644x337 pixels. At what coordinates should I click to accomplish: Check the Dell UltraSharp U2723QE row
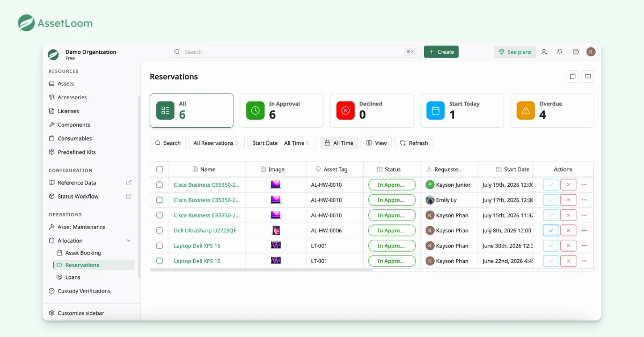pos(159,230)
